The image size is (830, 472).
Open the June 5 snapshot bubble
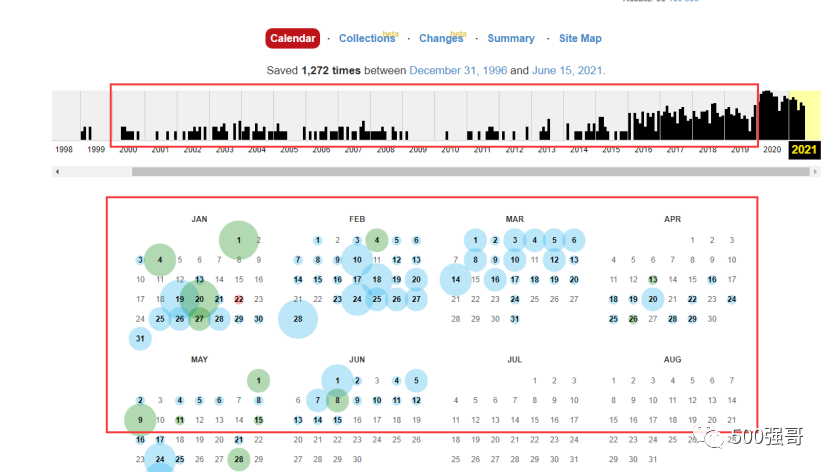click(416, 381)
